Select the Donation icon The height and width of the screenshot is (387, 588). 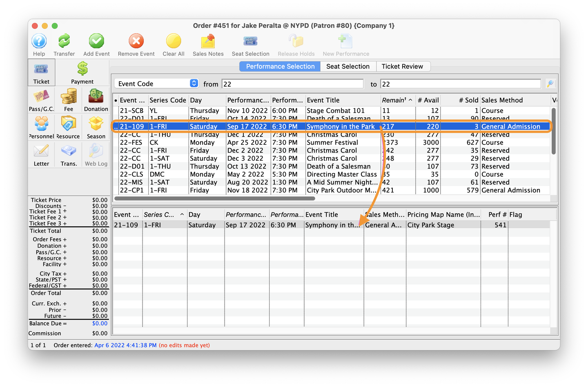(96, 97)
